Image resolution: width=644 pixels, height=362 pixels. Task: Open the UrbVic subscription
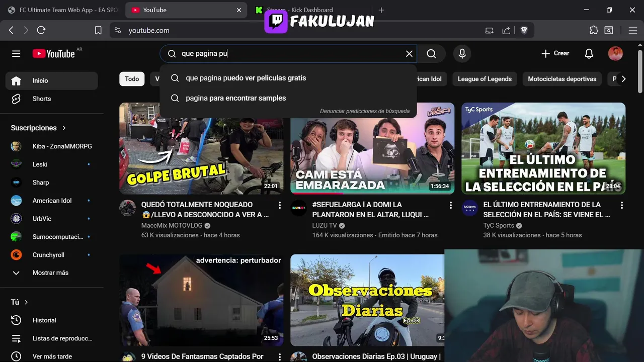[x=51, y=219]
